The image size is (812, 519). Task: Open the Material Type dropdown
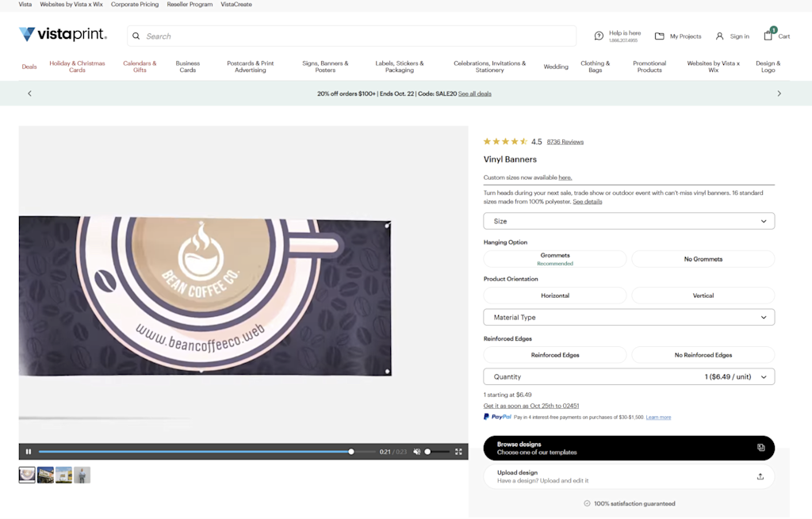[629, 317]
